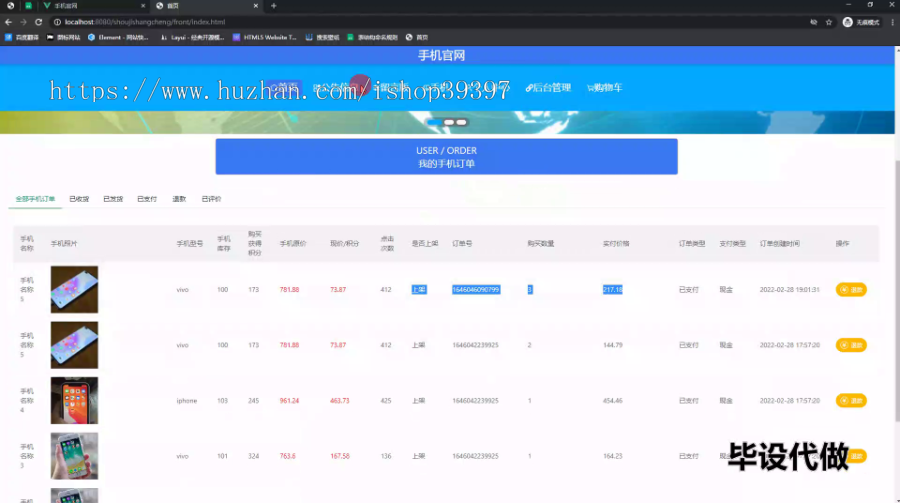Image resolution: width=900 pixels, height=503 pixels.
Task: Click original price 961.24
Action: coord(289,401)
